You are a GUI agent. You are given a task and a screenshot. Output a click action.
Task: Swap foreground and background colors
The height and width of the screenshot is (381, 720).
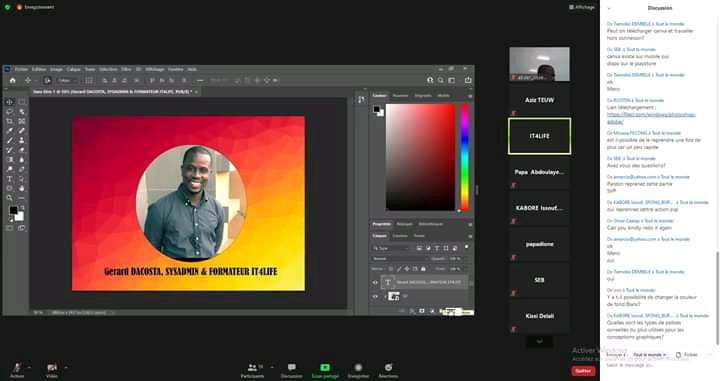point(21,208)
